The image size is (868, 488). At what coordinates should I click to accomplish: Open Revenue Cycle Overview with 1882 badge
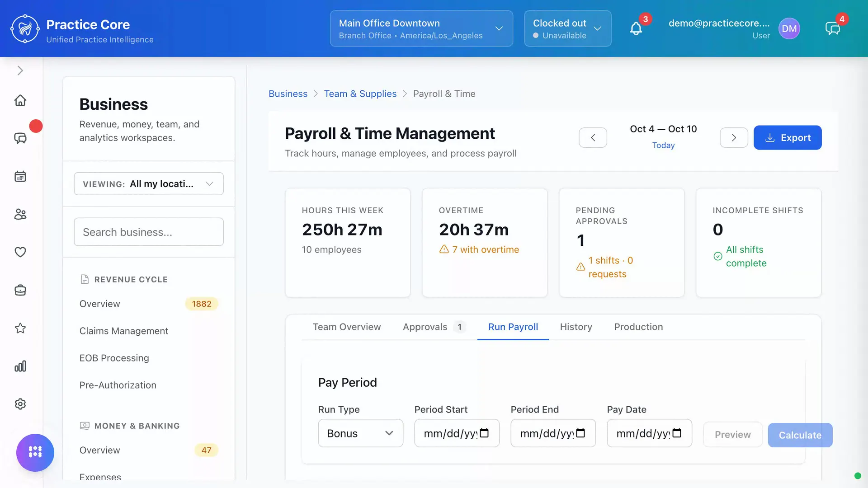click(149, 304)
